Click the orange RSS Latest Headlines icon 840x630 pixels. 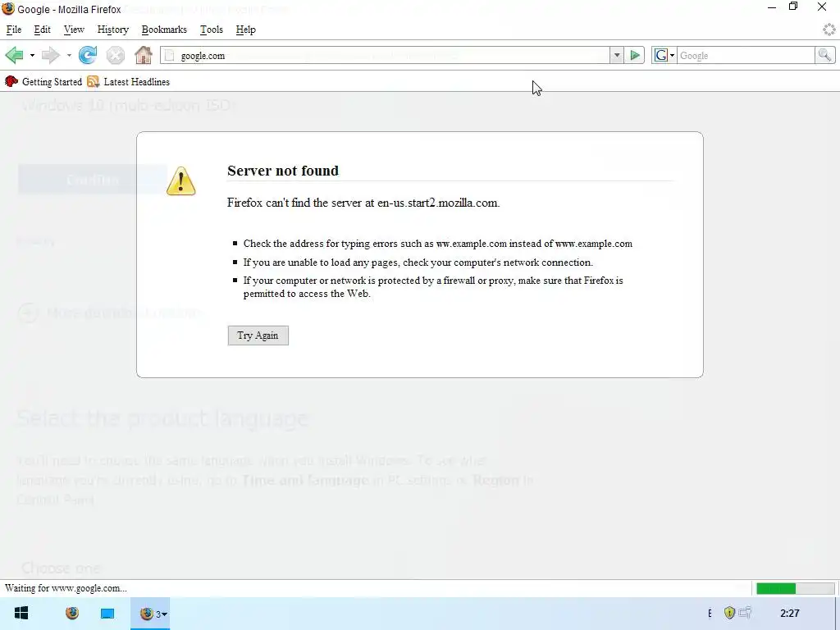pos(94,82)
